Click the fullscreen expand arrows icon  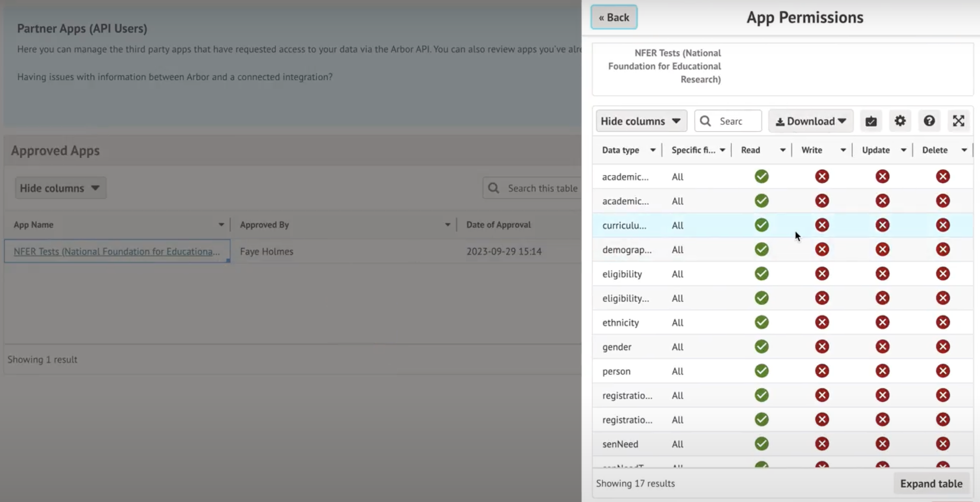pos(958,121)
